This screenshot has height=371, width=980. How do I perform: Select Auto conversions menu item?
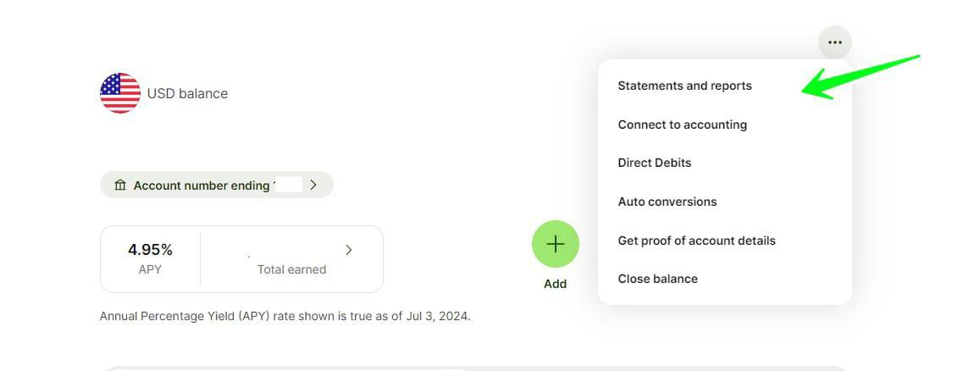667,202
